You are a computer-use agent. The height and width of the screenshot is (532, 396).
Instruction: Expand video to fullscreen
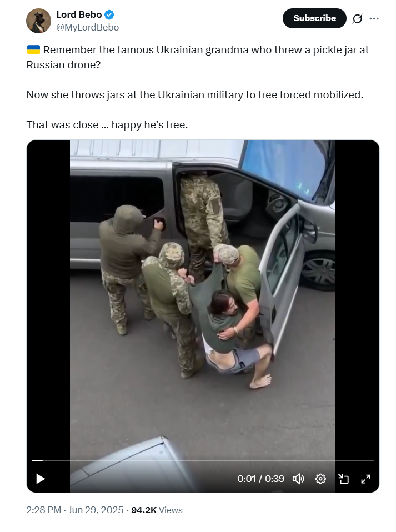[365, 479]
